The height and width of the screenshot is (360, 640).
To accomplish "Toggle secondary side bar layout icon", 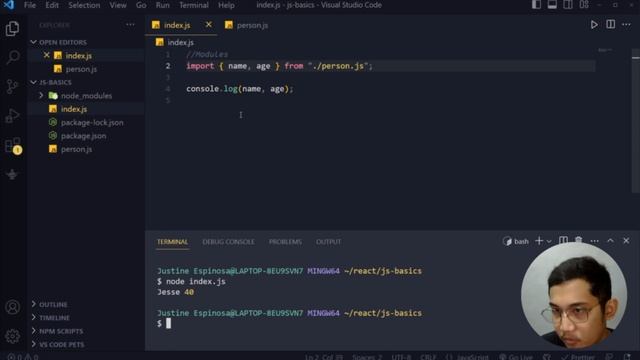I will point(568,5).
